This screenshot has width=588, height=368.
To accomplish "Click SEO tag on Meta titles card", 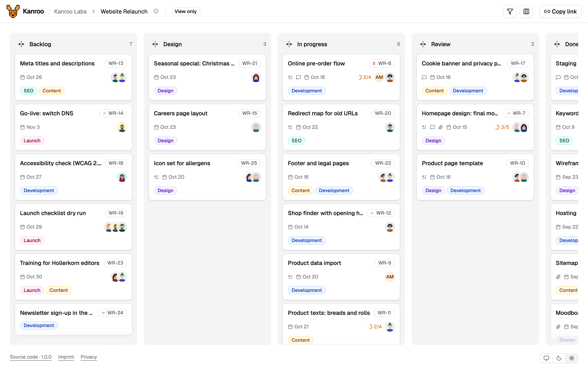I will click(28, 91).
